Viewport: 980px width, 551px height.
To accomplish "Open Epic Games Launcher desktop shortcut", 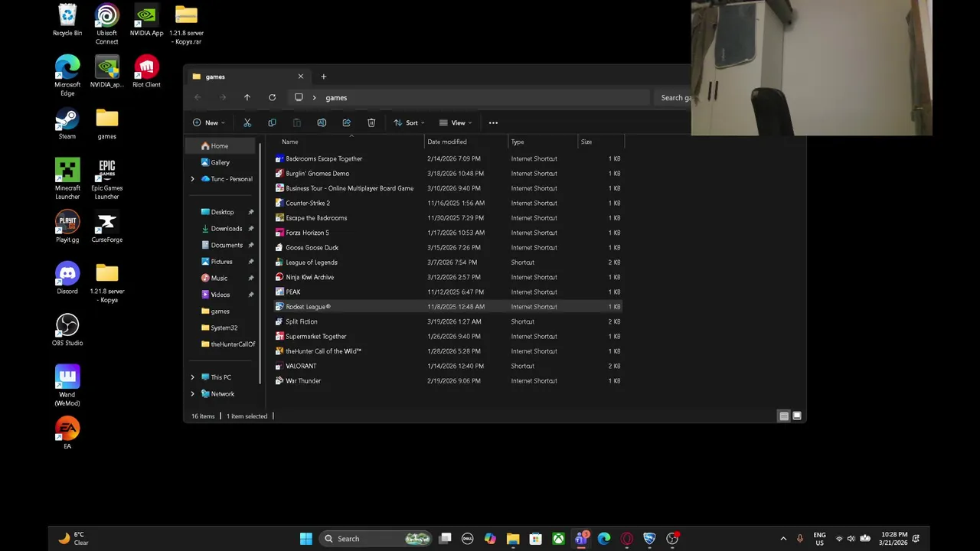I will click(107, 179).
